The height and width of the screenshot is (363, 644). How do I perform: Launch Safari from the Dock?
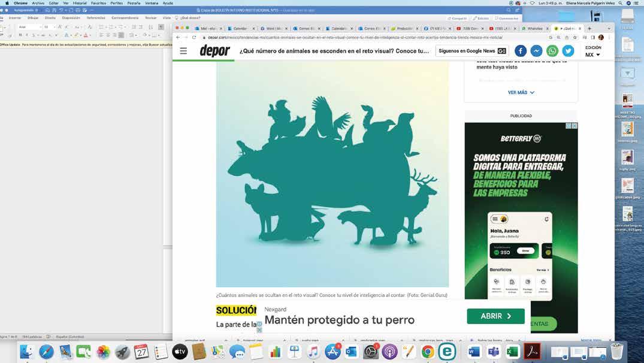(x=46, y=352)
